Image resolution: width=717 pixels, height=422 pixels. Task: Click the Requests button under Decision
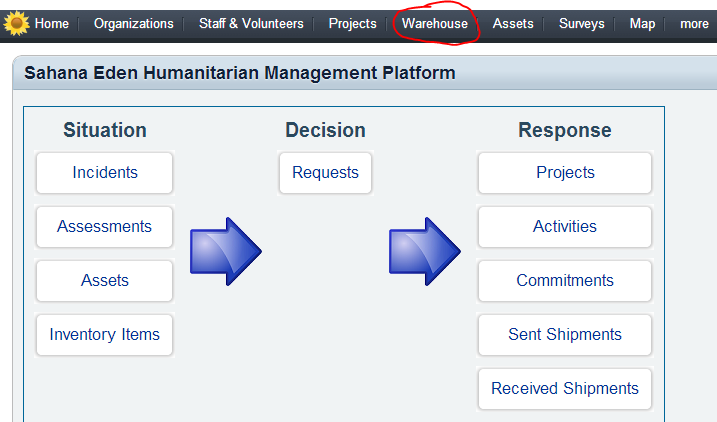tap(326, 173)
